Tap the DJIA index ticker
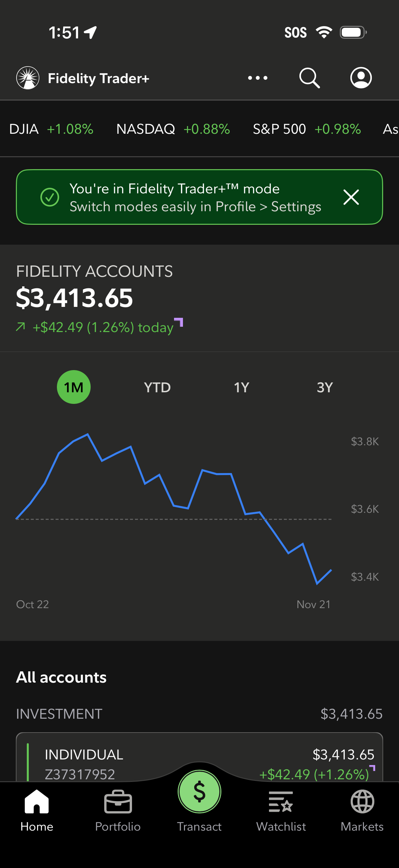This screenshot has width=399, height=868. coord(51,129)
